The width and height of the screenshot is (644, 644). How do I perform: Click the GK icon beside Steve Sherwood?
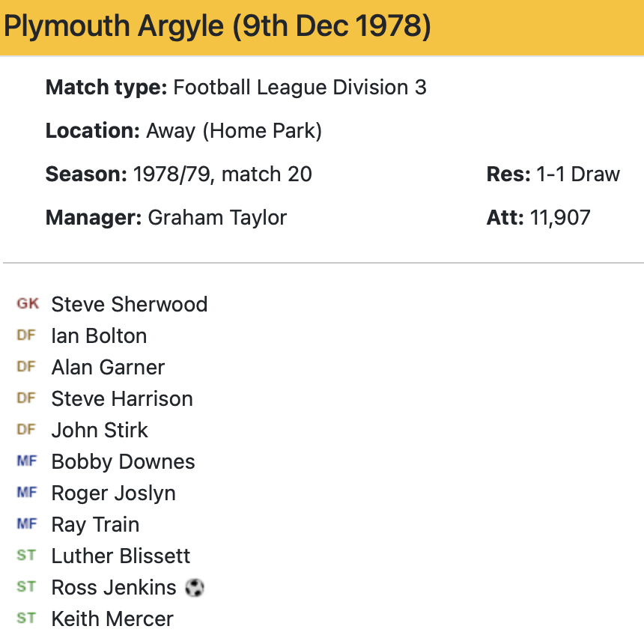coord(27,304)
